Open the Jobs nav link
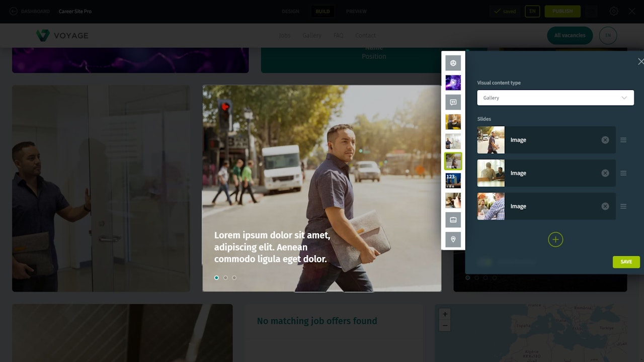644x362 pixels. tap(285, 35)
